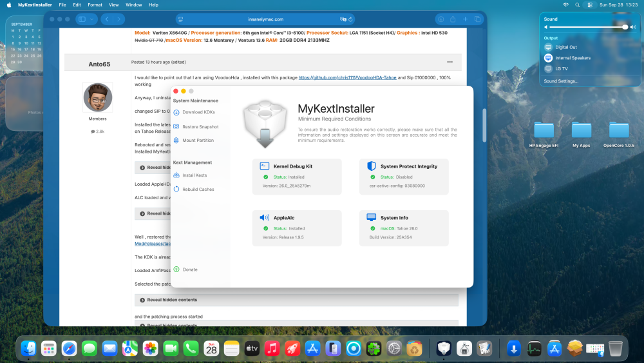This screenshot has width=644, height=363.
Task: Show Safari tab overview
Action: click(477, 19)
